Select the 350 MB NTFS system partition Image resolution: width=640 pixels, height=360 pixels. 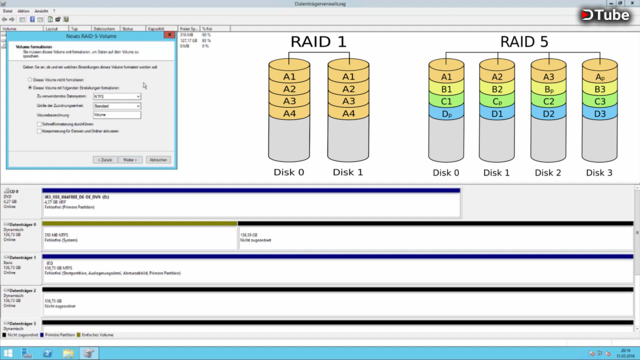[140, 236]
